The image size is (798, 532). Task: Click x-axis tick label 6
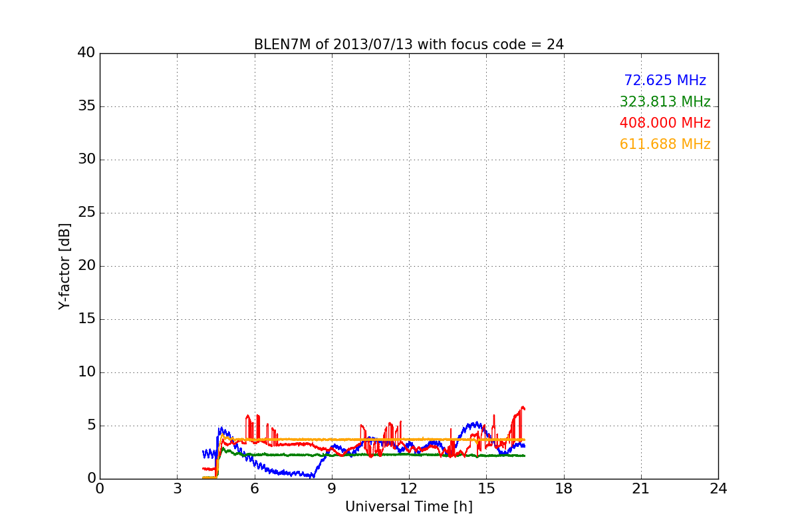(x=255, y=489)
